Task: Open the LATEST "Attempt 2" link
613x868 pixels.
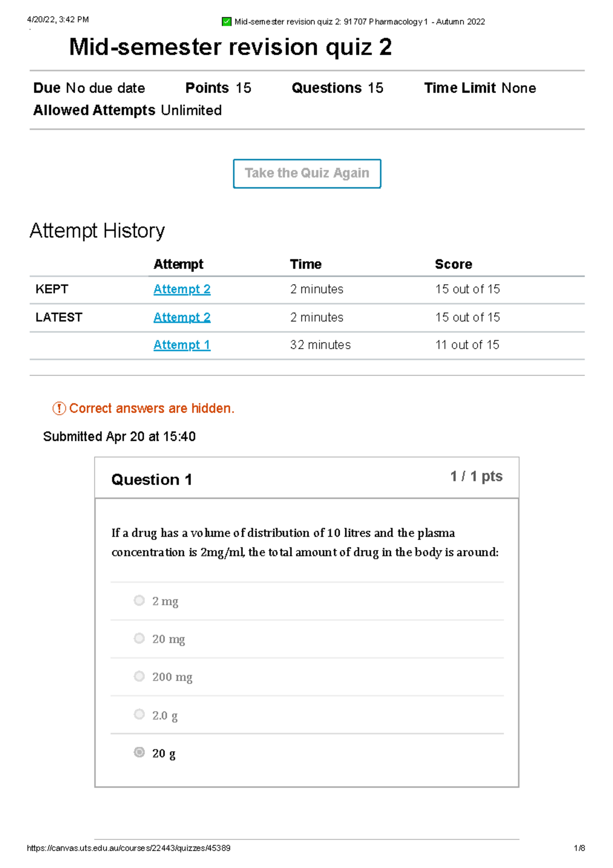Action: pos(181,317)
